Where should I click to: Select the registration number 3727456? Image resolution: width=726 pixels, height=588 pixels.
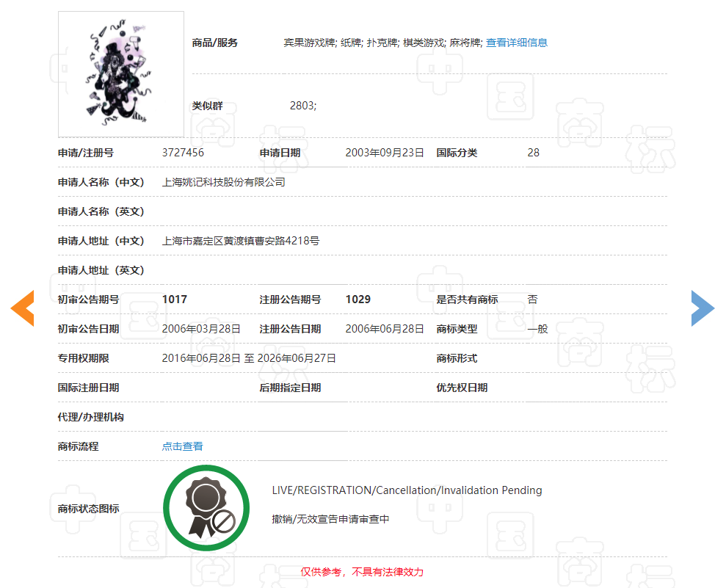[x=182, y=152]
